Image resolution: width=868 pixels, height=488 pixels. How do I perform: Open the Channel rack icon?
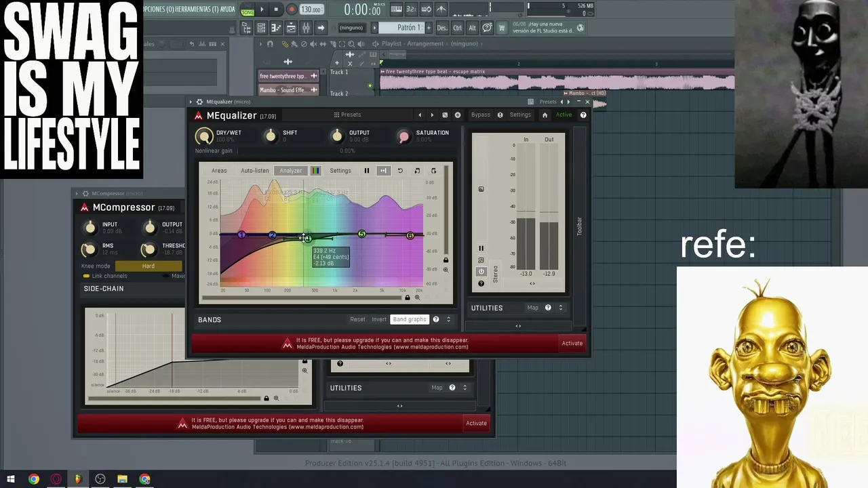click(261, 28)
